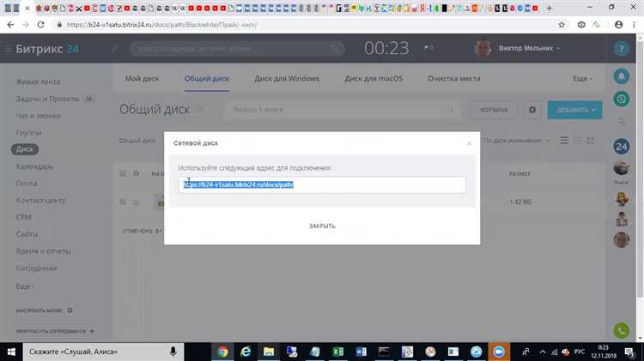
Task: Open the notifications bell icon
Action: [622, 76]
